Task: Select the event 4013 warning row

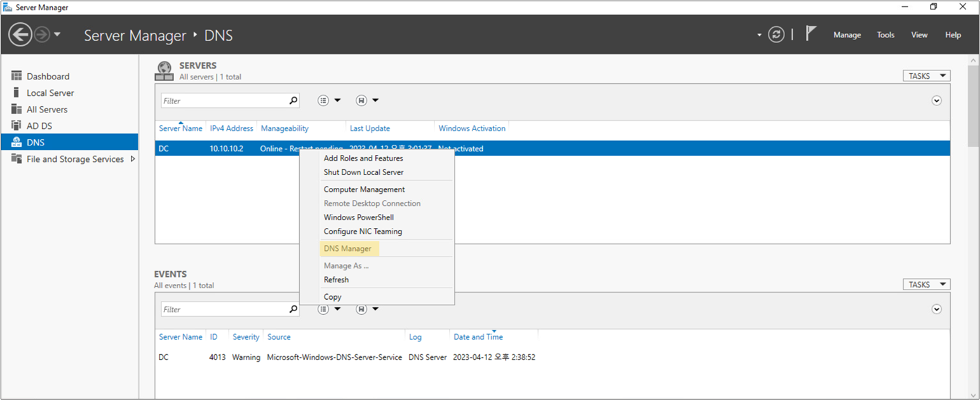Action: tap(553, 357)
